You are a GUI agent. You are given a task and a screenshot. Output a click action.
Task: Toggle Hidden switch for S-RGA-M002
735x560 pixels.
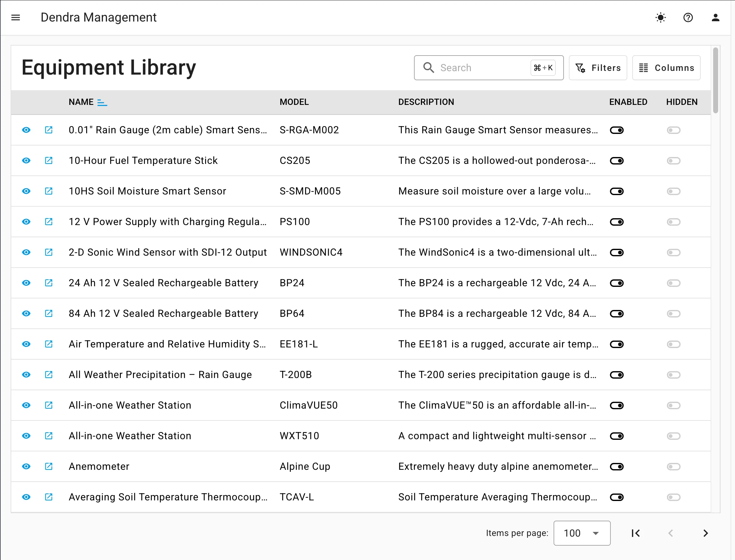point(673,130)
